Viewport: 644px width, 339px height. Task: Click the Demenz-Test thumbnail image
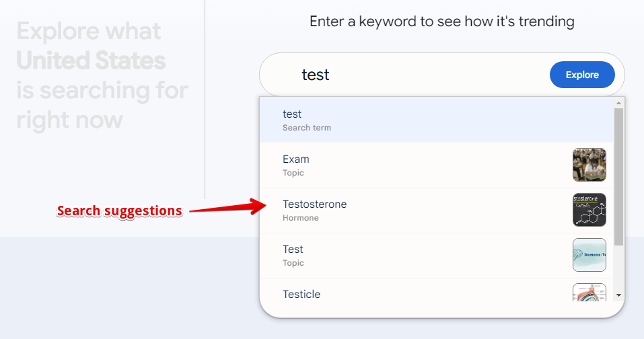coord(589,255)
